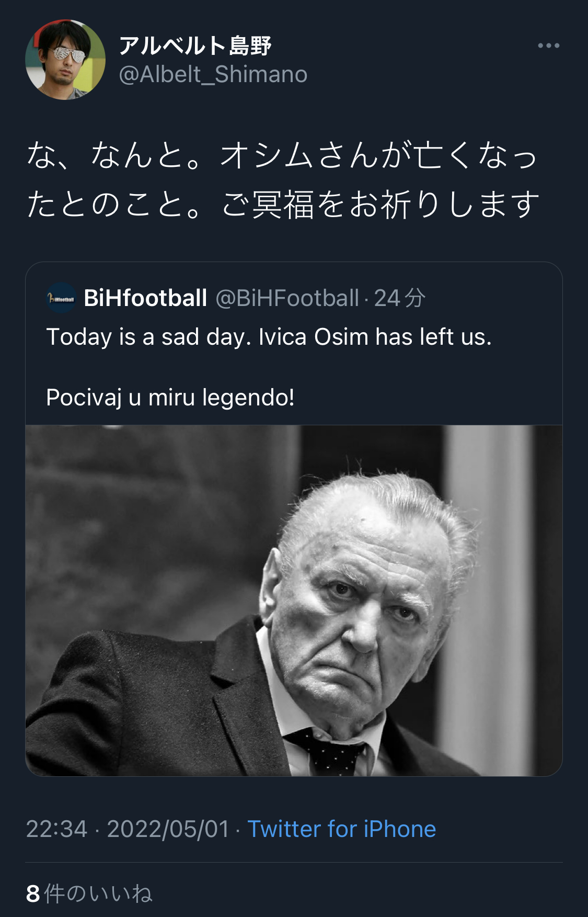Open アルベルト島野's profile avatar photo
Screen dimensions: 588x917
coord(65,60)
